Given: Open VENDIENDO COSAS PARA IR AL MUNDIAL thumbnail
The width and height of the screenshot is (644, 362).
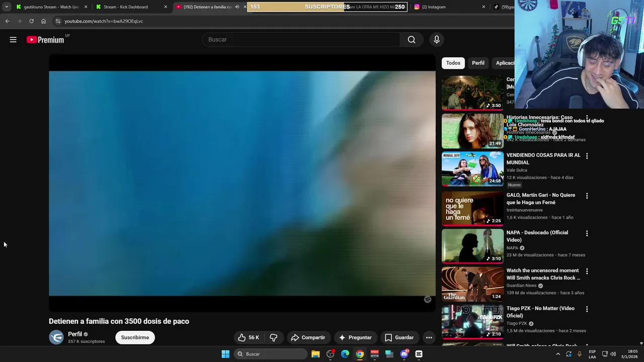Looking at the screenshot, I should (472, 169).
